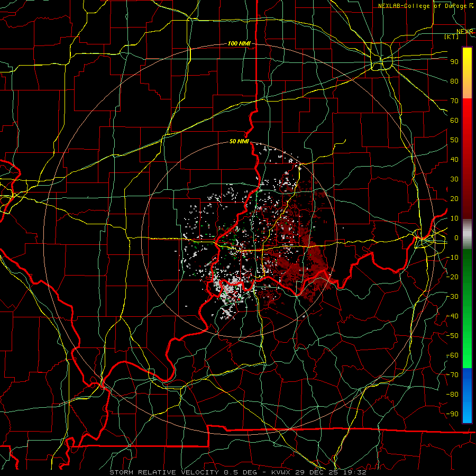The image size is (476, 476).
Task: Select the -10 value on velocity scale
Action: [x=452, y=258]
